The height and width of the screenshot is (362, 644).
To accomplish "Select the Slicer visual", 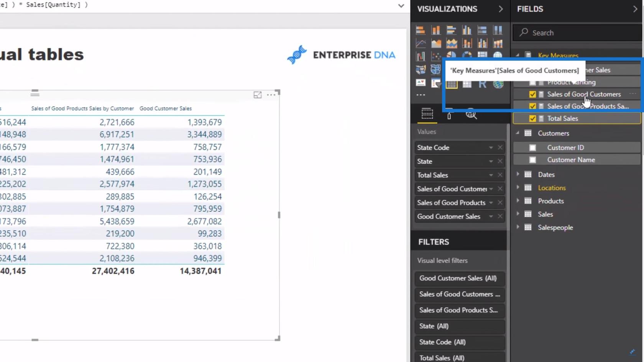I will pyautogui.click(x=436, y=83).
